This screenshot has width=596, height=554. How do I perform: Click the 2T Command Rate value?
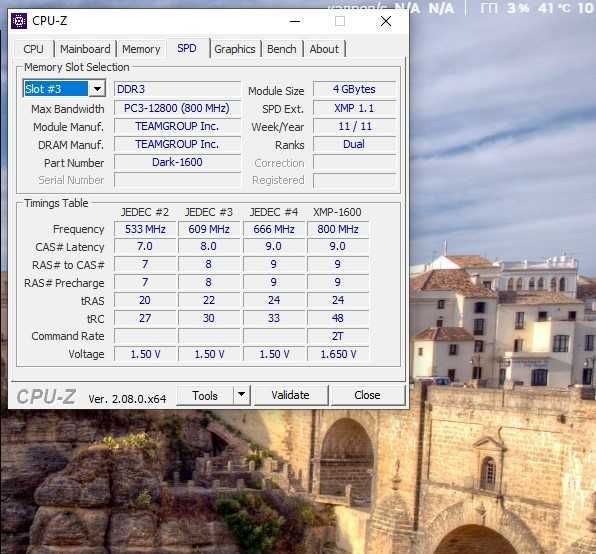[338, 336]
